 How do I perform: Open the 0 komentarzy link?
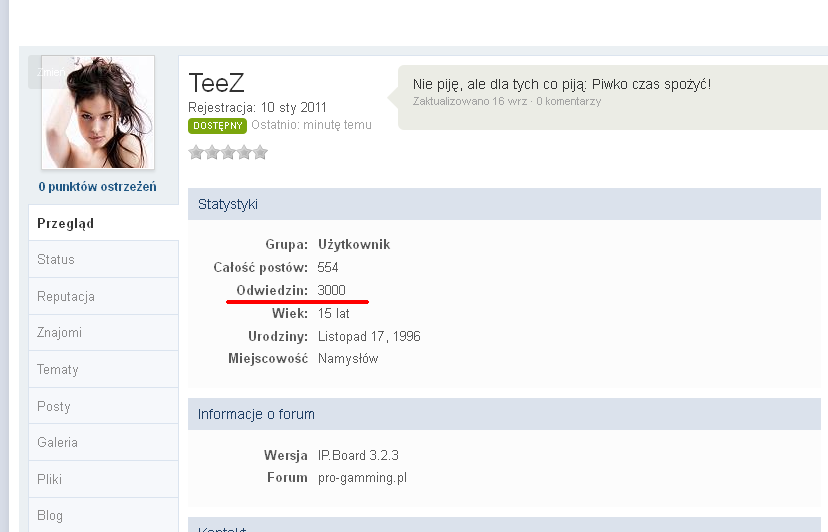point(569,102)
